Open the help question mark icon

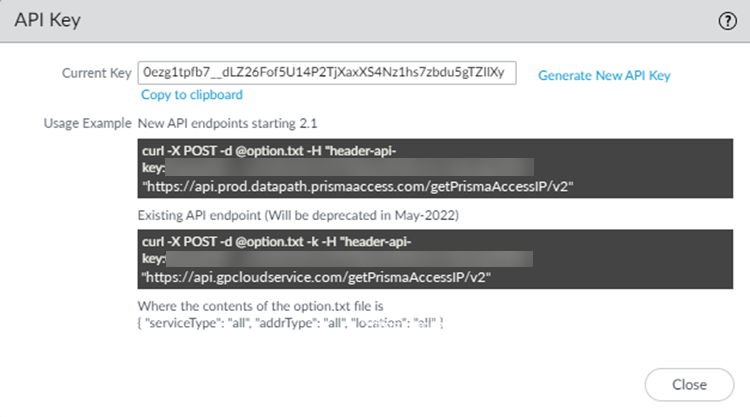click(x=727, y=20)
